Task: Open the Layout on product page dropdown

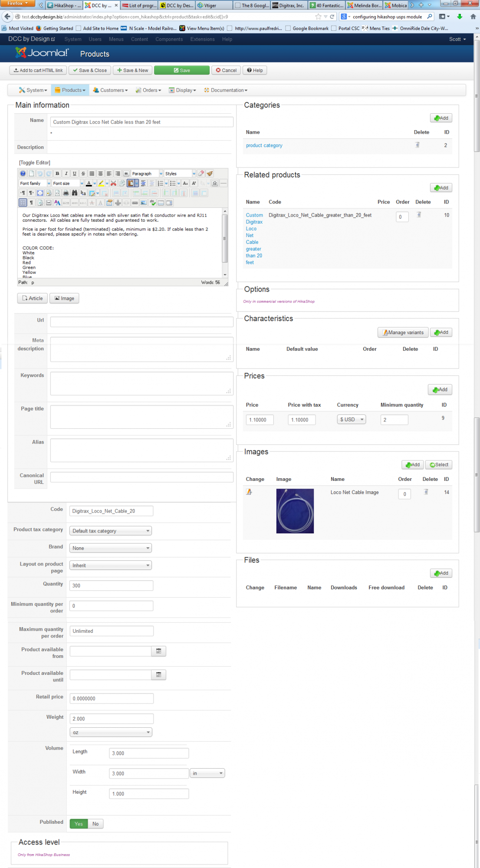Action: click(x=111, y=566)
